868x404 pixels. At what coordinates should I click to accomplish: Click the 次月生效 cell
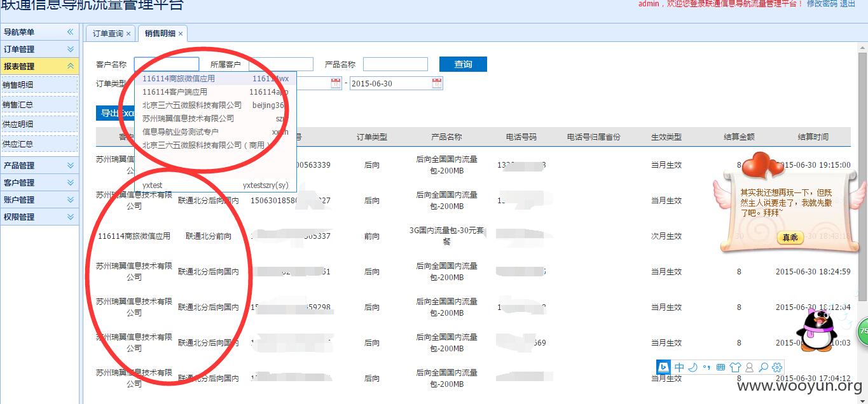666,236
